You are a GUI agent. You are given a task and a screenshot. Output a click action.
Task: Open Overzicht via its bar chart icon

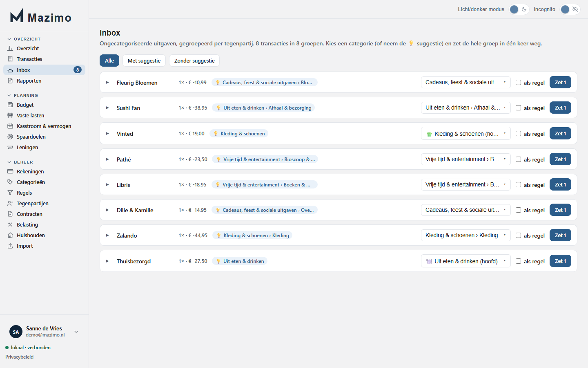click(10, 48)
